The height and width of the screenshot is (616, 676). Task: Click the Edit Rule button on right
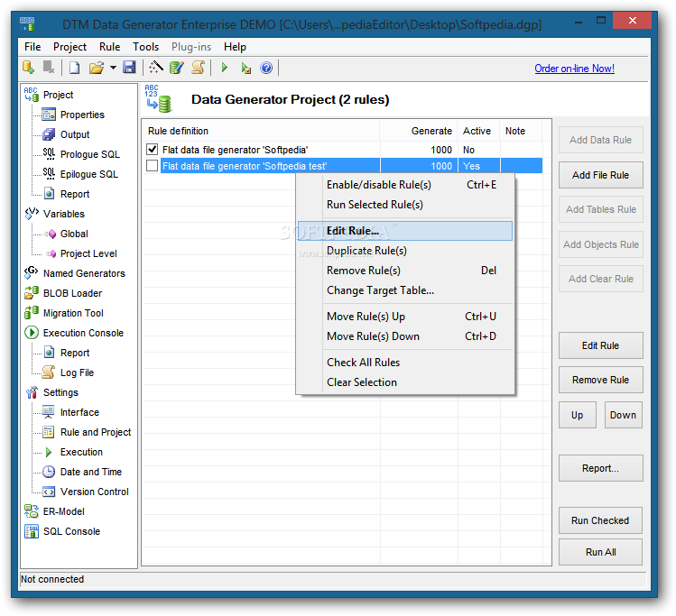coord(600,345)
